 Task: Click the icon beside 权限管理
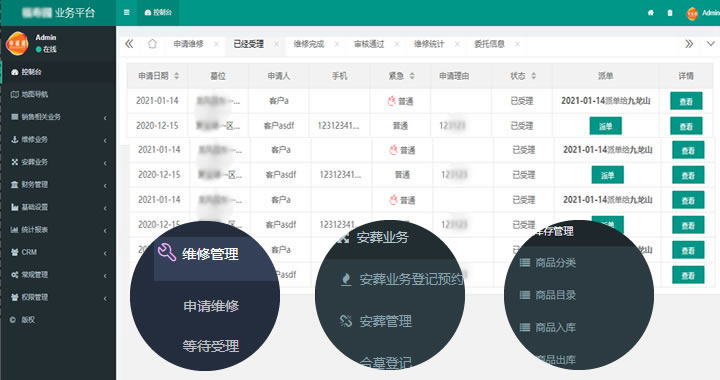click(14, 297)
